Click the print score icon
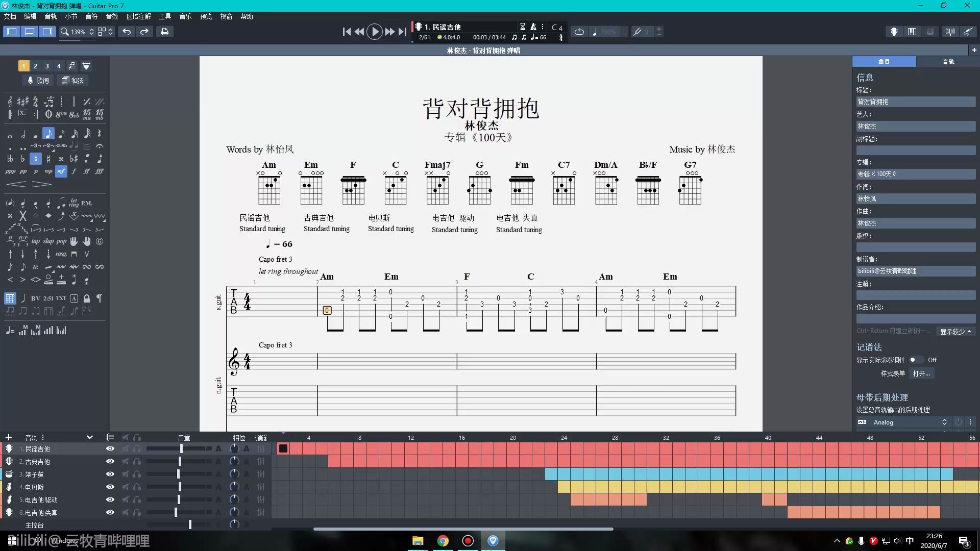 164,32
